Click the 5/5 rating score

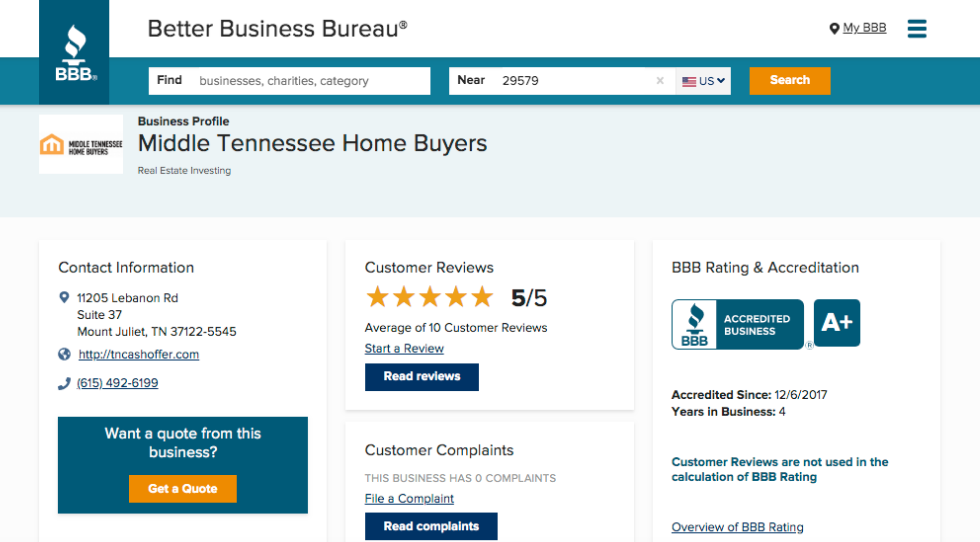[529, 298]
